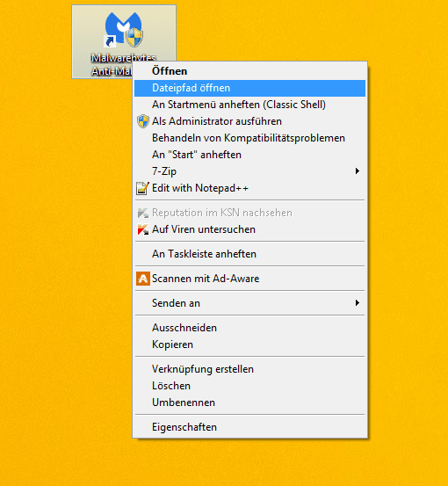Screen dimensions: 448x486
Task: Choose Umbenennen to rename the shortcut
Action: (249, 403)
